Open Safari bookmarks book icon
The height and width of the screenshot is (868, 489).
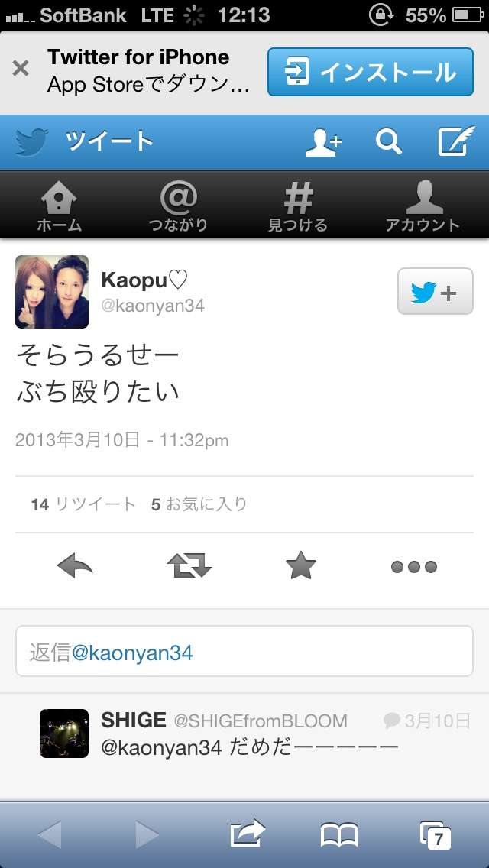point(339,835)
